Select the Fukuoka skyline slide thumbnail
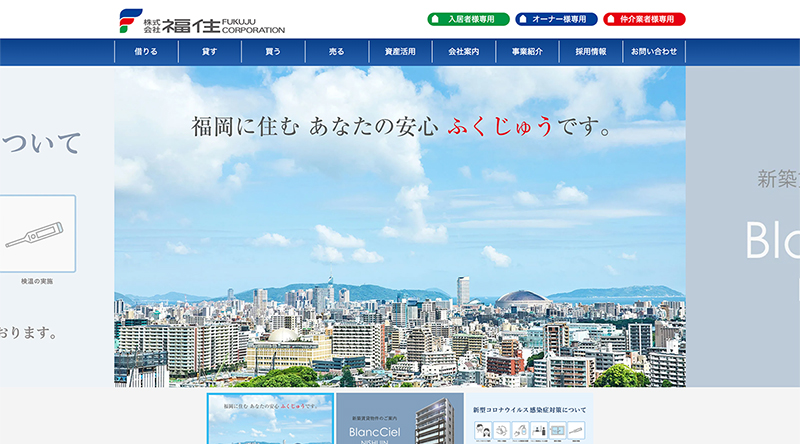This screenshot has width=800, height=444. click(x=270, y=418)
